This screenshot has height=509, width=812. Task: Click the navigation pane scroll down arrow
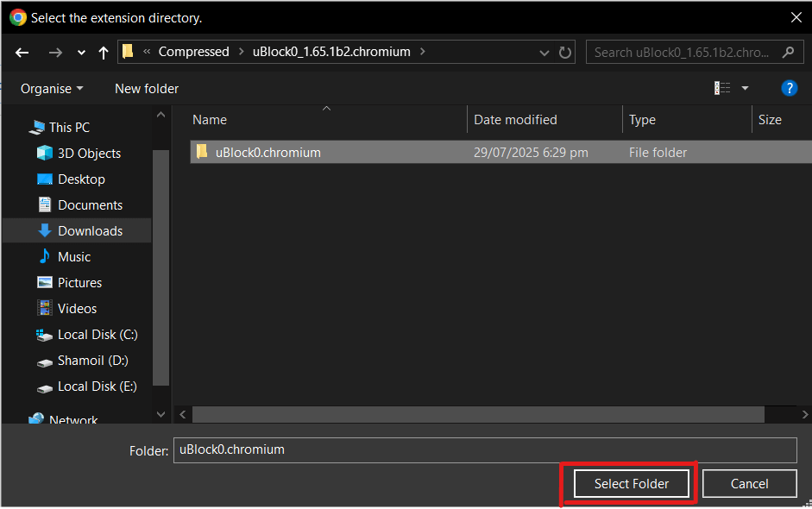tap(161, 414)
